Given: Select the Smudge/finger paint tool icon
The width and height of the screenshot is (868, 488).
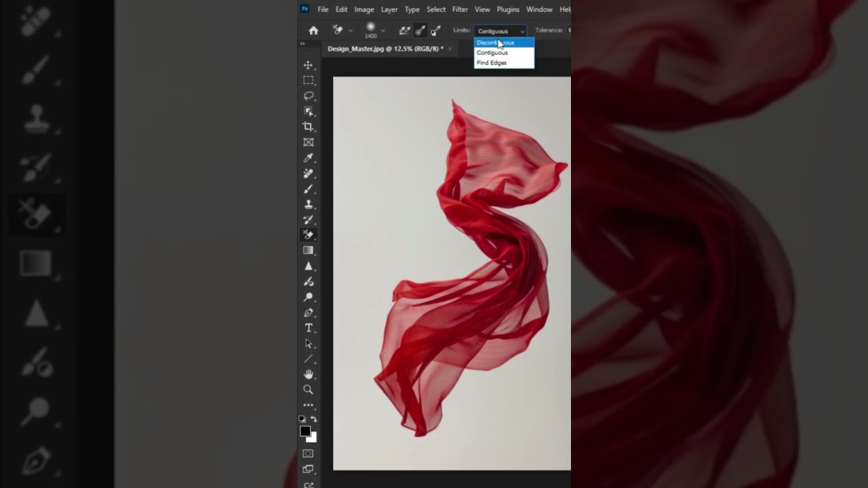Looking at the screenshot, I should pyautogui.click(x=309, y=282).
